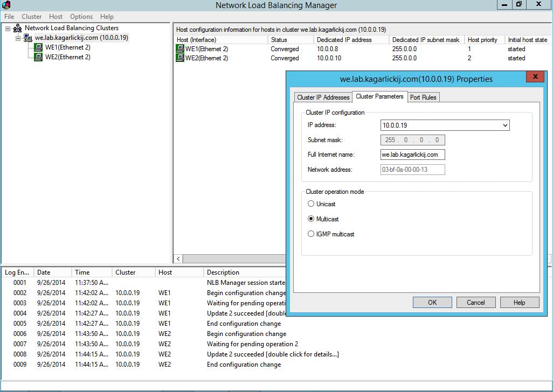553x392 pixels.
Task: Switch to the Port Rules tab
Action: pos(424,97)
